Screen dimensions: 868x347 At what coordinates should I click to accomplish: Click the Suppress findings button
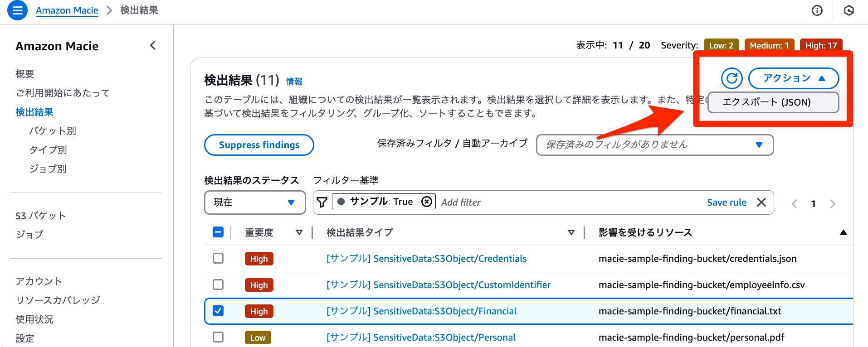pos(259,145)
